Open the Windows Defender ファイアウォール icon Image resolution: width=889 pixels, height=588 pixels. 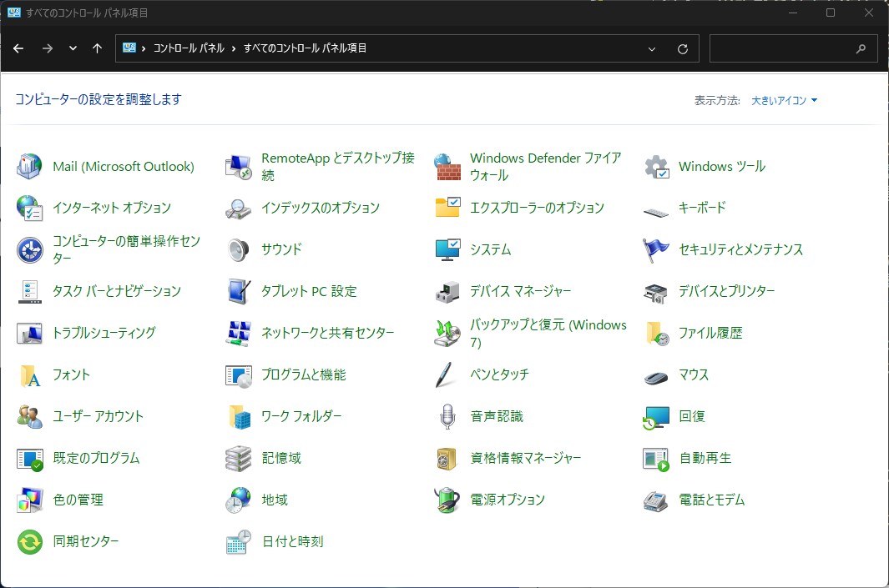click(447, 167)
